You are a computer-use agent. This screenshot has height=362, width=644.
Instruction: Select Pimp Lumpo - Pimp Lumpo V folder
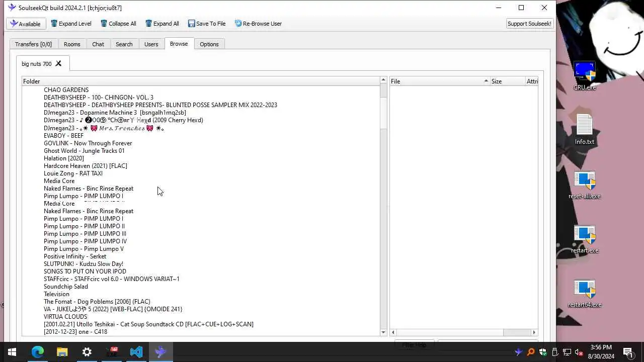point(84,248)
